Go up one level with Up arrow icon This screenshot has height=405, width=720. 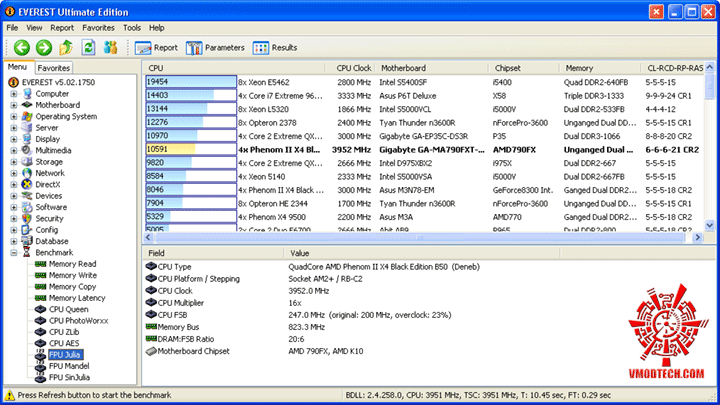[66, 47]
